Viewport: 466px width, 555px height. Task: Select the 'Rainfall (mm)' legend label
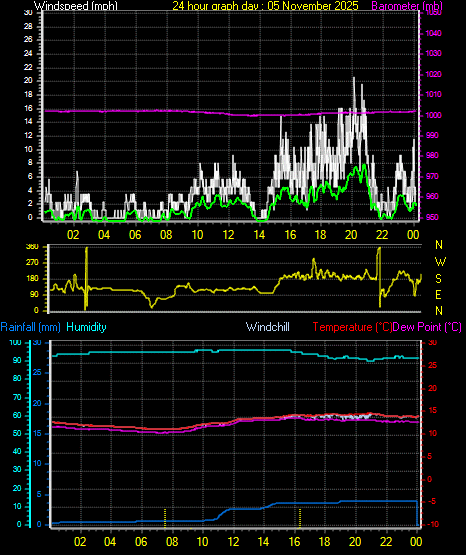coord(30,327)
